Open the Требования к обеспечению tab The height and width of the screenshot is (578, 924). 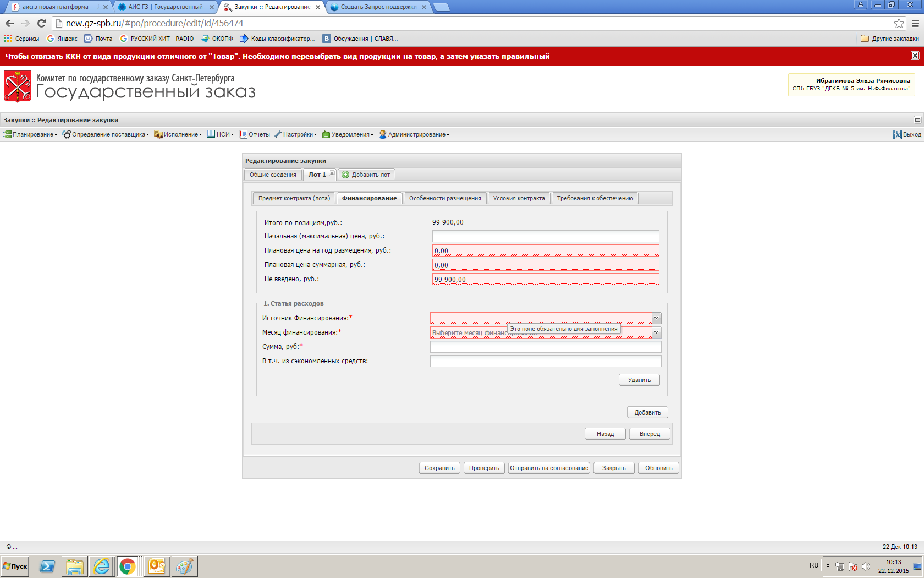pyautogui.click(x=595, y=198)
